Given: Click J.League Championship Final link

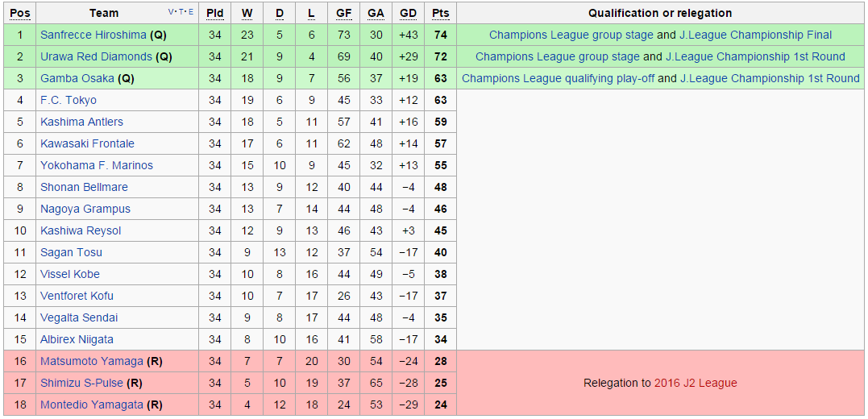Looking at the screenshot, I should (756, 35).
